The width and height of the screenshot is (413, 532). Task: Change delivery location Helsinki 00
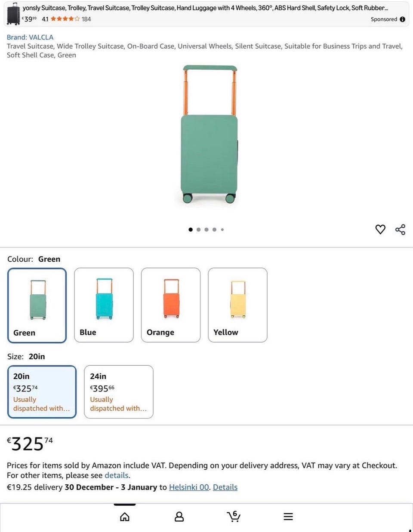[189, 487]
